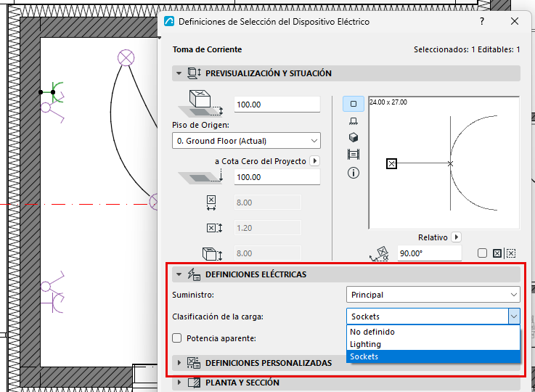The width and height of the screenshot is (535, 392).
Task: Click the symbol preview thumbnail
Action: tap(444, 163)
